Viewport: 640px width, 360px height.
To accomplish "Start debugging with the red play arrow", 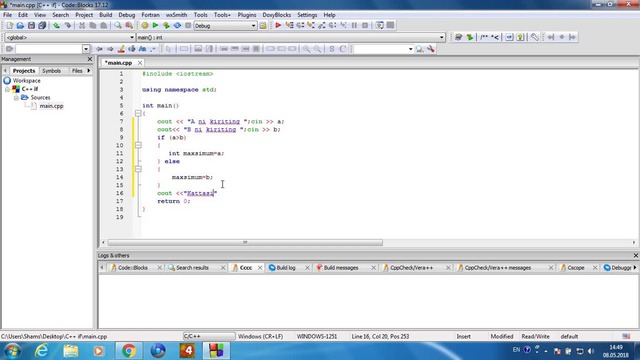I will click(278, 25).
